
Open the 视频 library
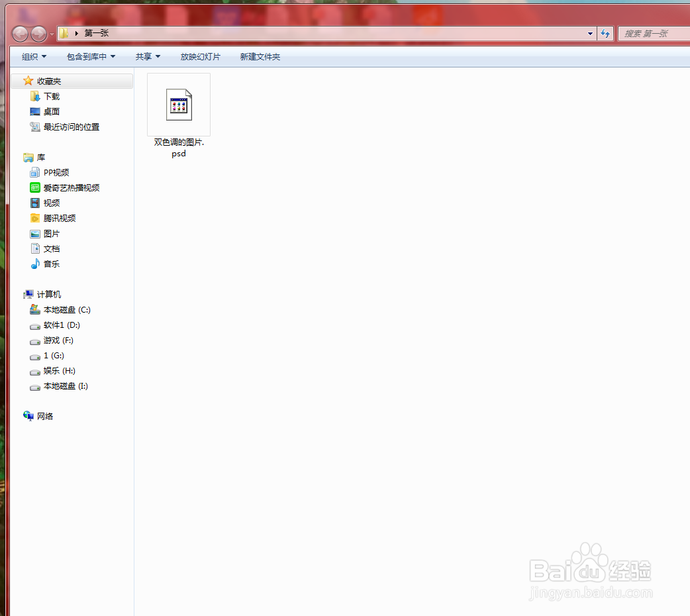[52, 203]
